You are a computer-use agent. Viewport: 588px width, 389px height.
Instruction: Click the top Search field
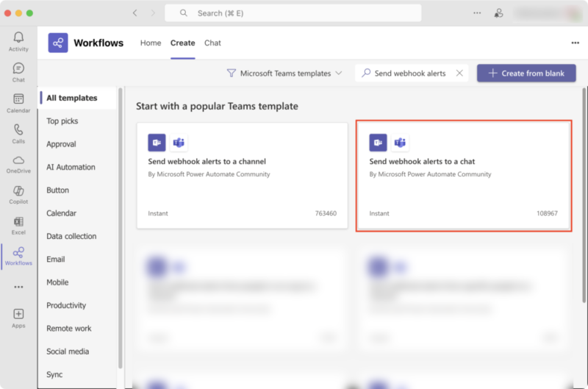tap(293, 13)
